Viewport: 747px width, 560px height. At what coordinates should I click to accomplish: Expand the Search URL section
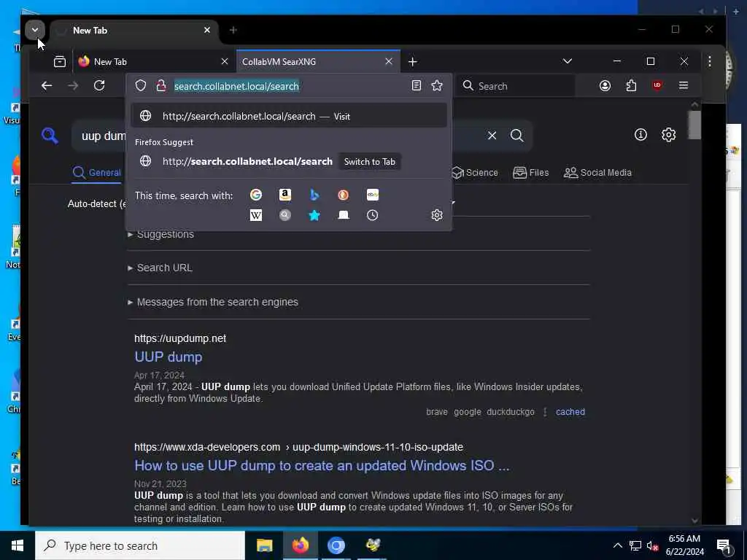(x=160, y=268)
